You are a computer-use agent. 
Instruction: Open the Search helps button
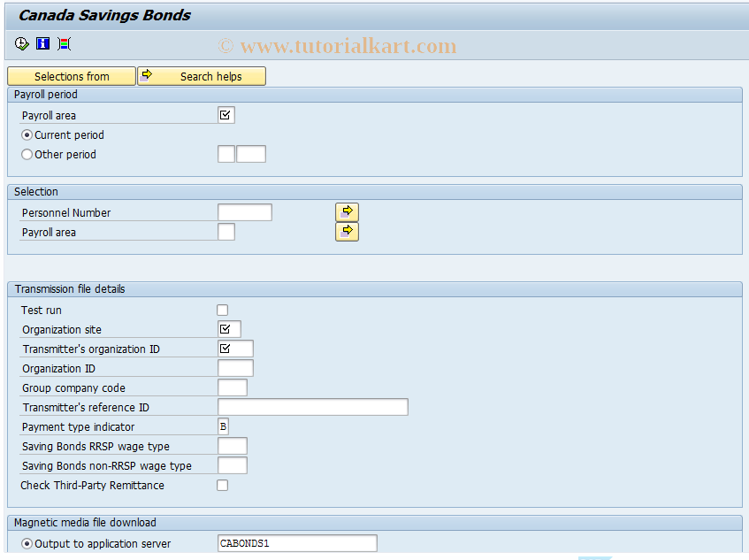click(202, 76)
